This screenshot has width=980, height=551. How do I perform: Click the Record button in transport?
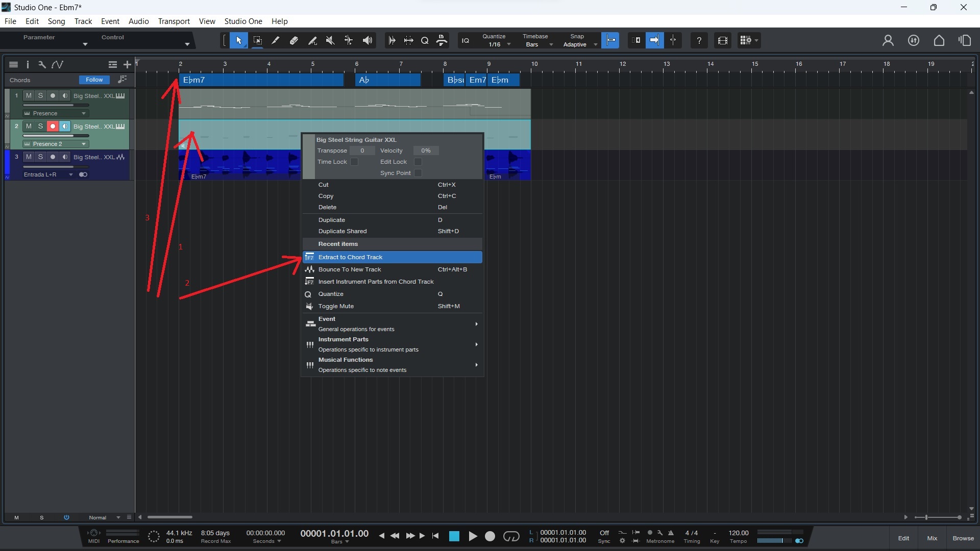point(489,536)
